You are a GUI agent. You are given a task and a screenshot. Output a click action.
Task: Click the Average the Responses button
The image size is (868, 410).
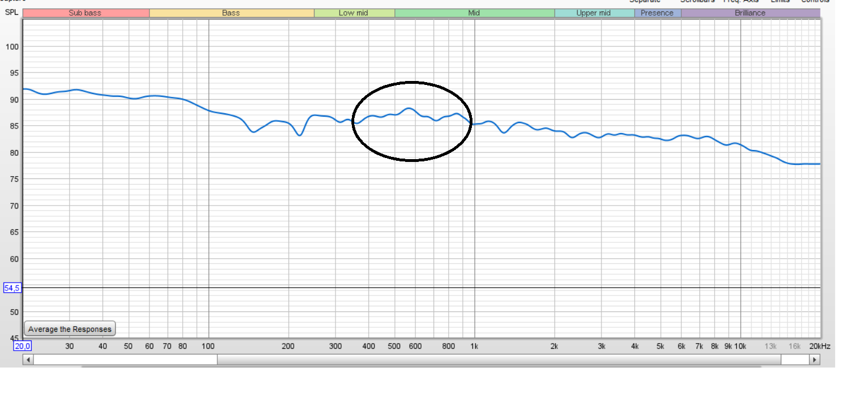(70, 329)
